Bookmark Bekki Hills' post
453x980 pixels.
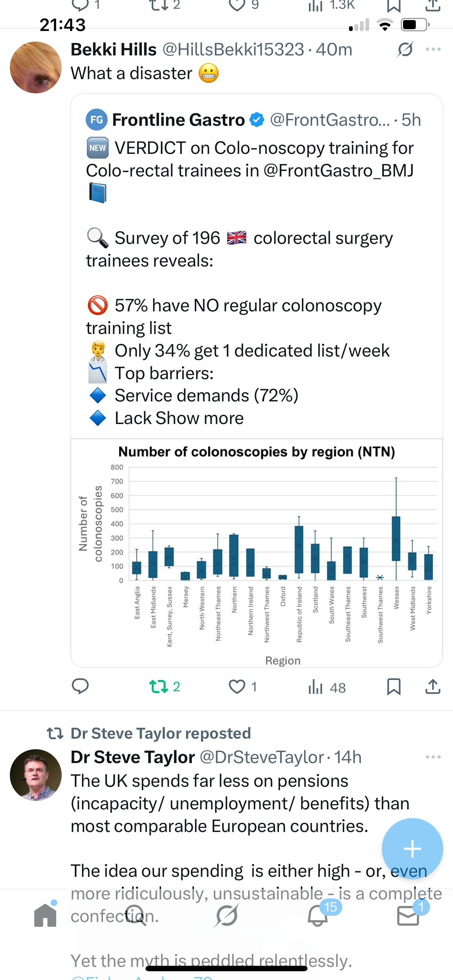pos(394,686)
